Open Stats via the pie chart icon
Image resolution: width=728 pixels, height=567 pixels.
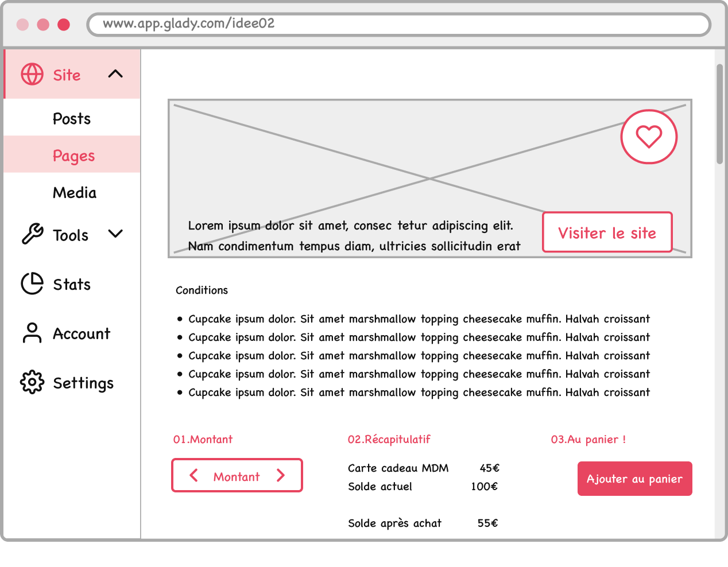pyautogui.click(x=32, y=283)
